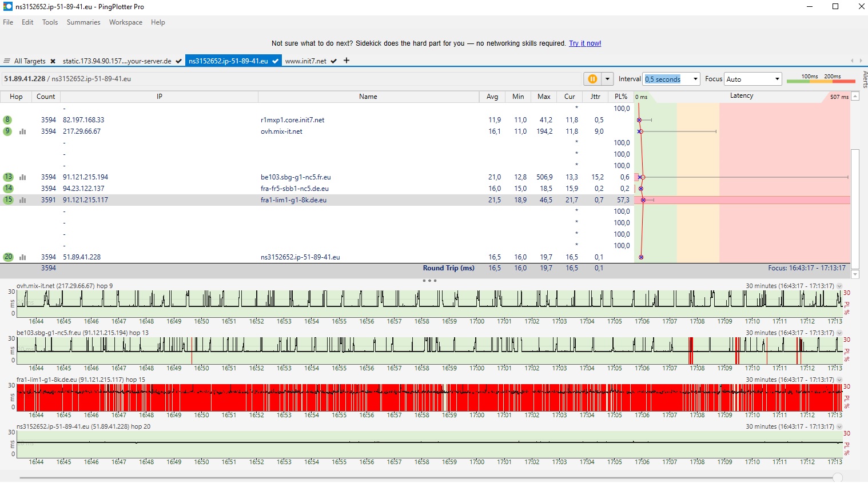Select hop 14 green number badge

[x=8, y=189]
